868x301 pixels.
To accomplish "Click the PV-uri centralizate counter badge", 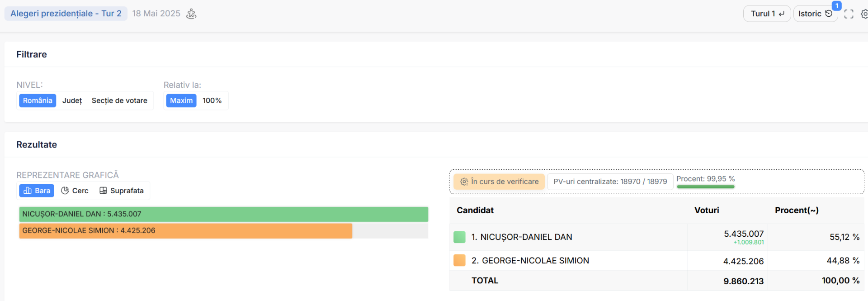I will pos(610,182).
